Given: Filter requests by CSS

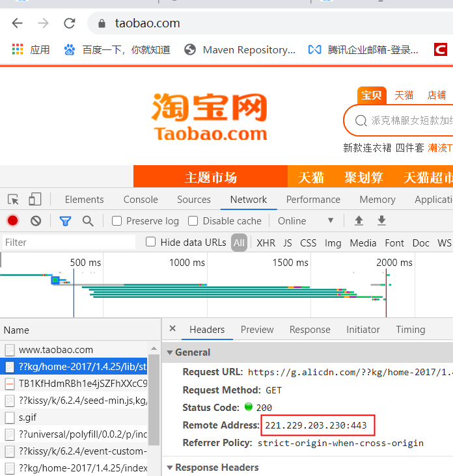Looking at the screenshot, I should (308, 243).
